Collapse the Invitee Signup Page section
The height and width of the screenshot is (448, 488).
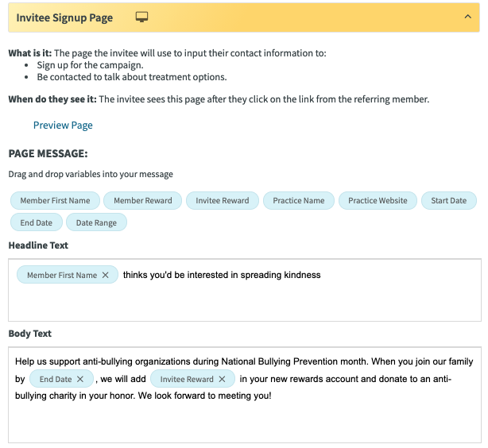[467, 17]
